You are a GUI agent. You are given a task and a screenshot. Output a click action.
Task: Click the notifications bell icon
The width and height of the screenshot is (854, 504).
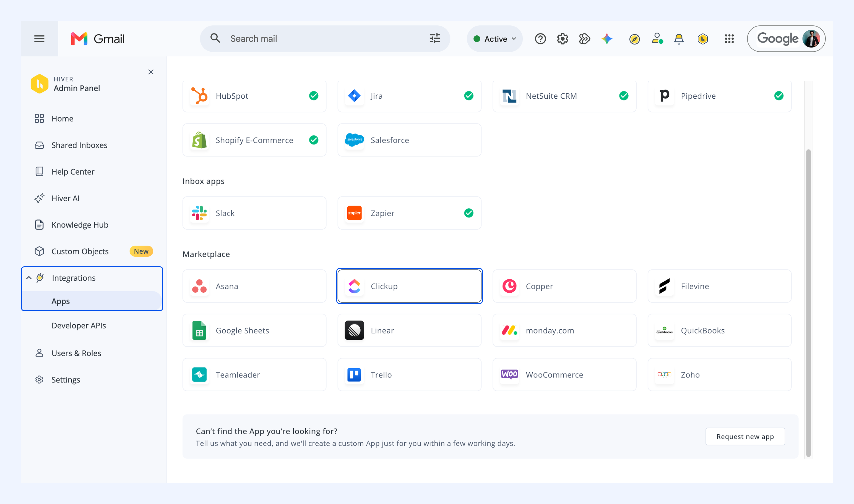click(679, 39)
